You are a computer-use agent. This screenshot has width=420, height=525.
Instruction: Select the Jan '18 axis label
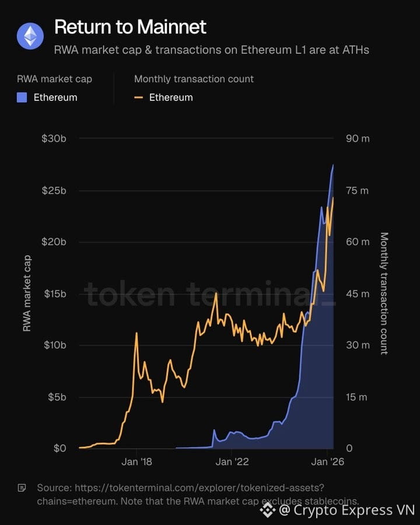pos(136,462)
